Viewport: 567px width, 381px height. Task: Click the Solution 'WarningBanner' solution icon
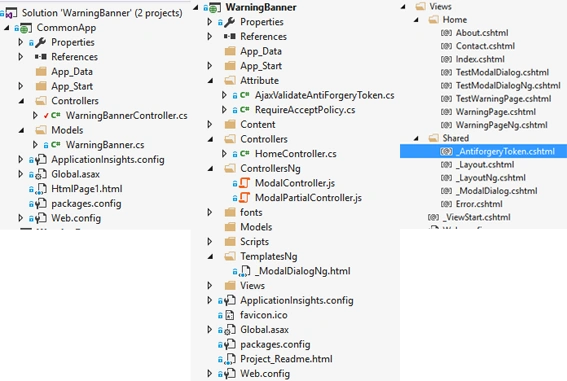pos(11,13)
